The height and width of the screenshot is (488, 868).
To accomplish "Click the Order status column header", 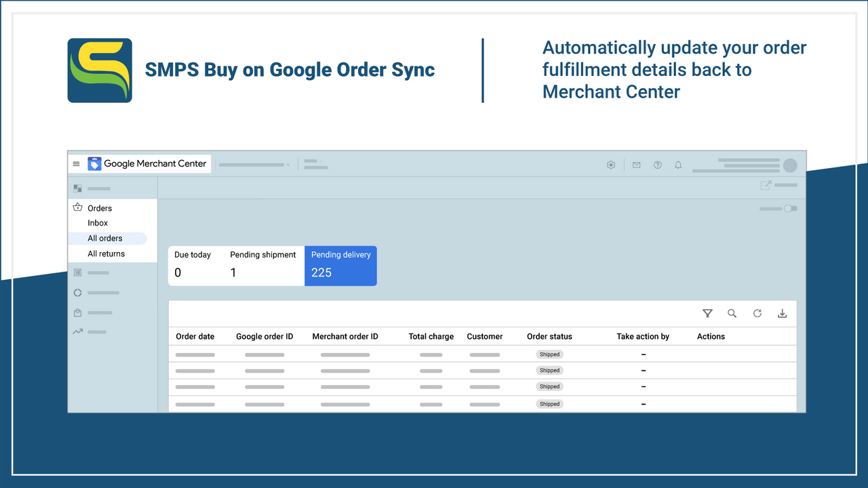I will [549, 336].
